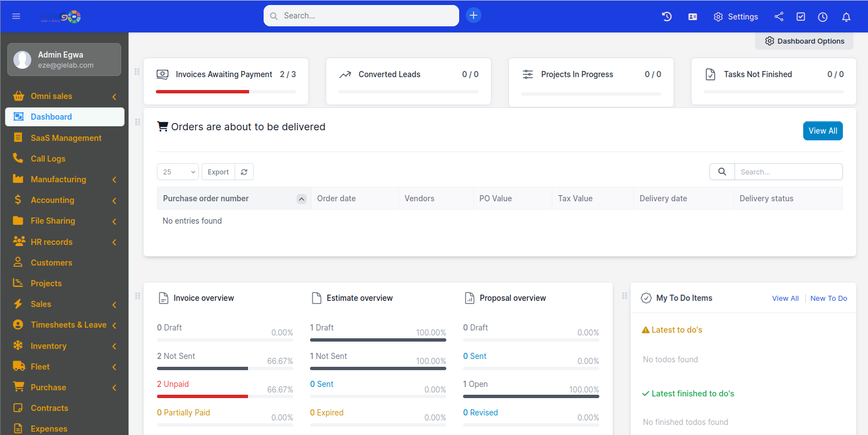This screenshot has height=435, width=868.
Task: Open the notifications bell
Action: [846, 17]
